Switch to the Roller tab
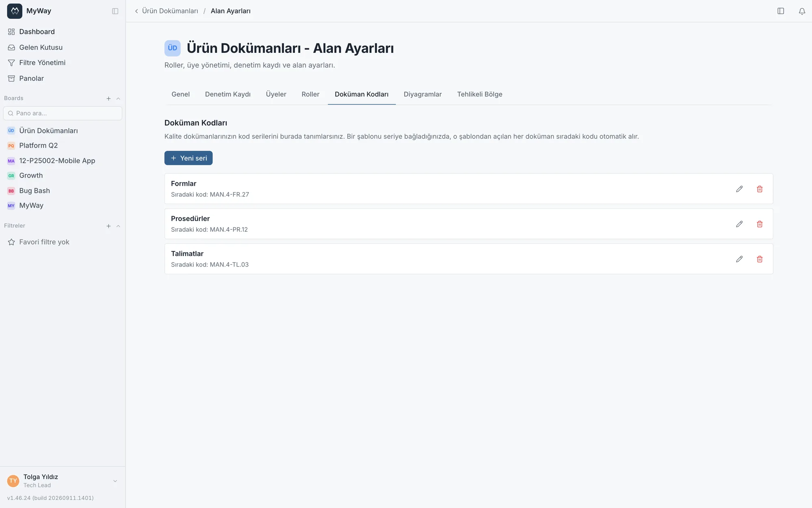 pyautogui.click(x=311, y=94)
